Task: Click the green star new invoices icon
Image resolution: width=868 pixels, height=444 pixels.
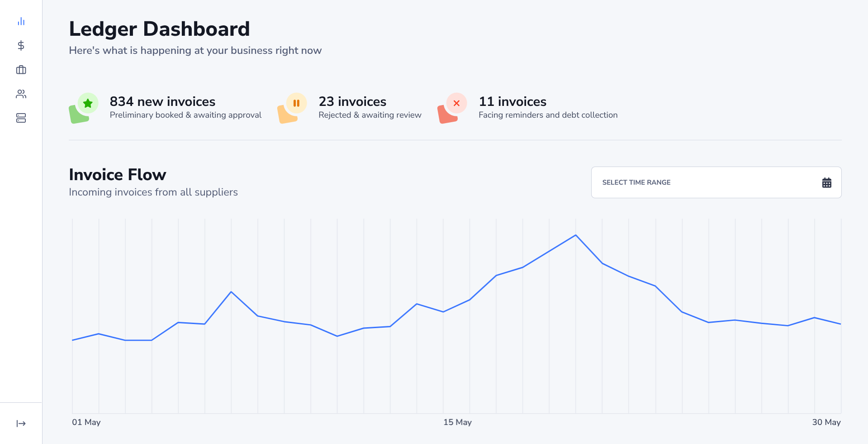Action: point(88,103)
